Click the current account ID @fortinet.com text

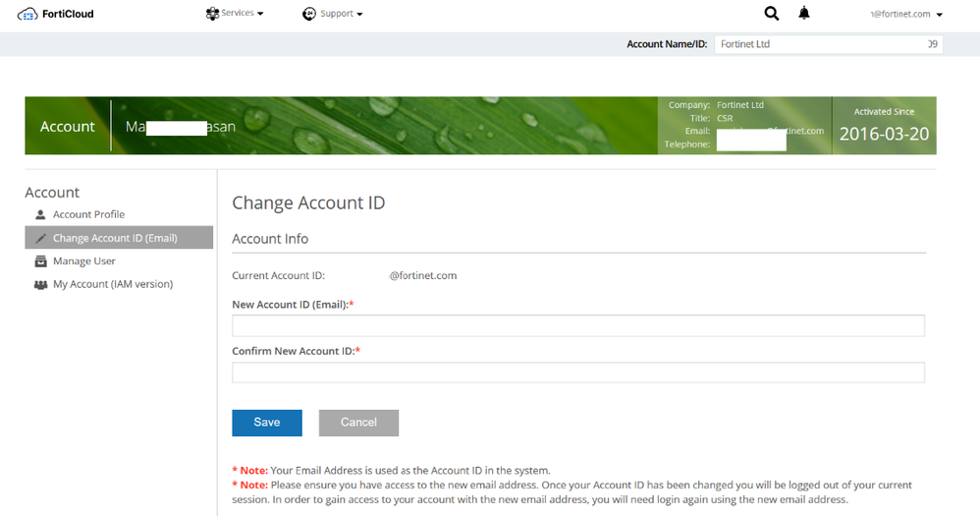coord(423,276)
